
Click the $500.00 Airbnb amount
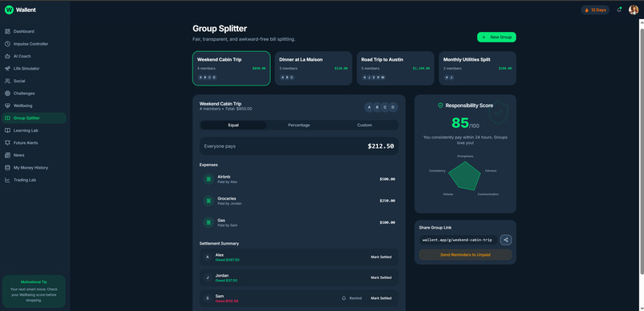pos(388,179)
